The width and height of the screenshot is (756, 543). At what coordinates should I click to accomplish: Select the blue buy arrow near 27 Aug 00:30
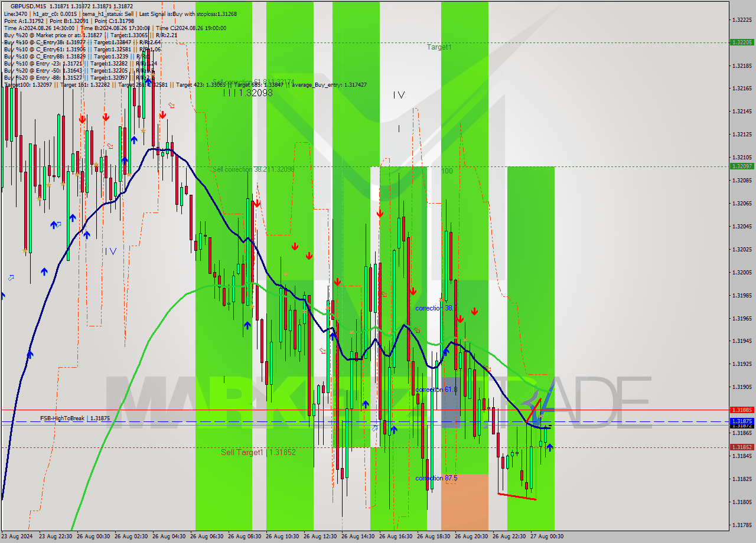pyautogui.click(x=549, y=447)
